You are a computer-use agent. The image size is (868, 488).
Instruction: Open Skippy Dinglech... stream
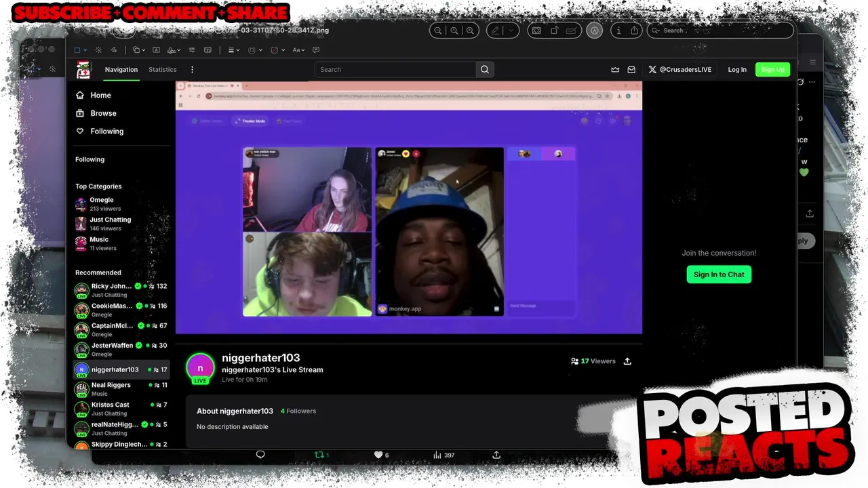click(x=121, y=445)
